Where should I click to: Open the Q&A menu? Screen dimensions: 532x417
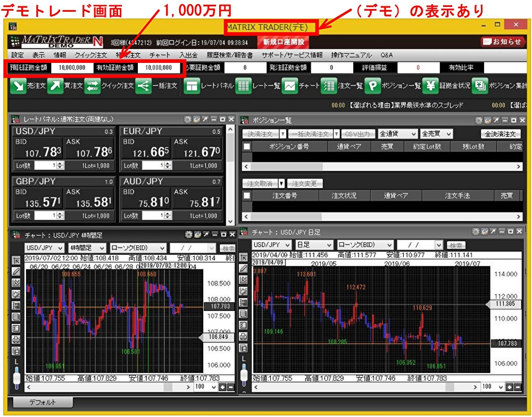386,55
